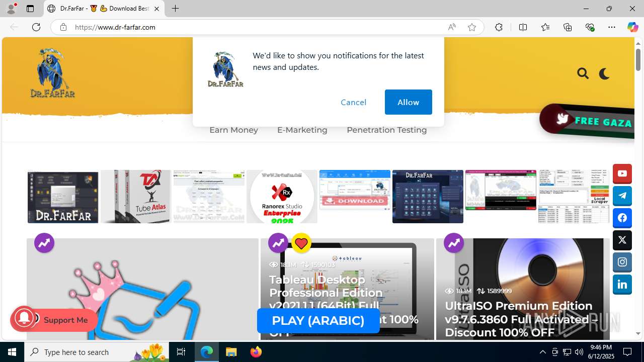Open File Explorer from taskbar

(x=231, y=352)
